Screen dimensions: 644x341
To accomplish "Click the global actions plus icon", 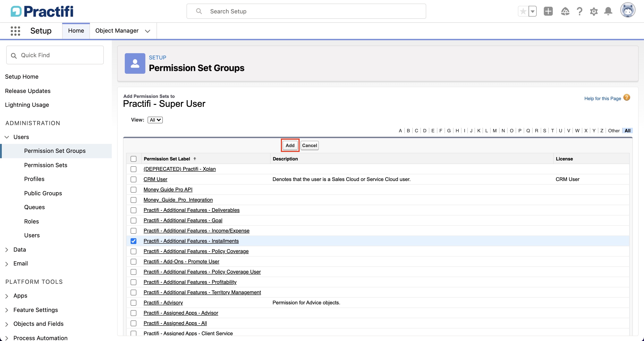I will pyautogui.click(x=548, y=11).
